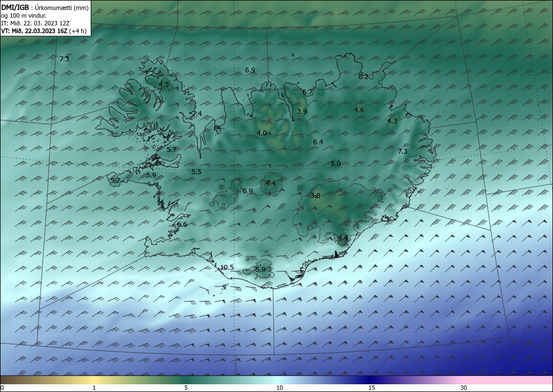
Task: Click the 7.4 value label
Action: pyautogui.click(x=197, y=114)
